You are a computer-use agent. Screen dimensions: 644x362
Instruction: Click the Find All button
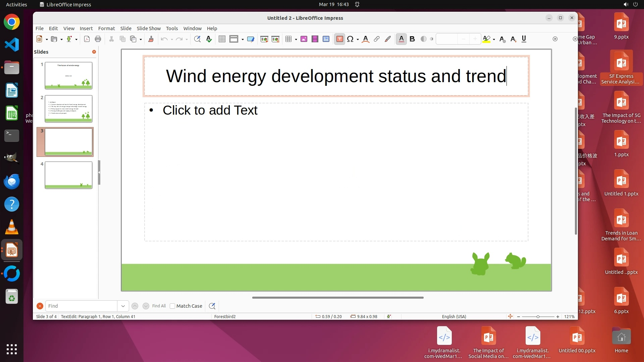(x=159, y=306)
